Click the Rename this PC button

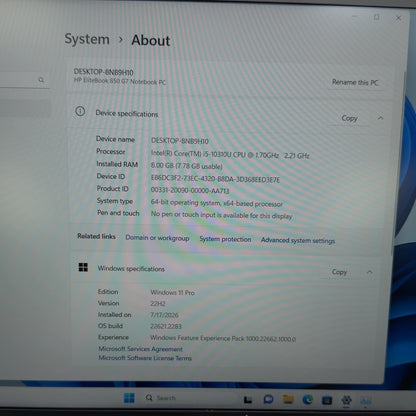[355, 82]
